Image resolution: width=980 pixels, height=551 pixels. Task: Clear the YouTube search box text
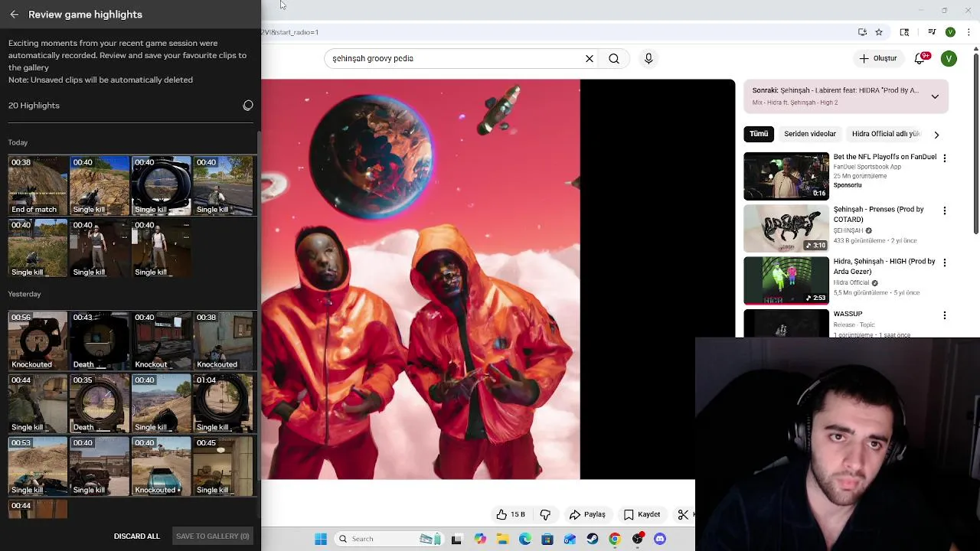coord(590,58)
